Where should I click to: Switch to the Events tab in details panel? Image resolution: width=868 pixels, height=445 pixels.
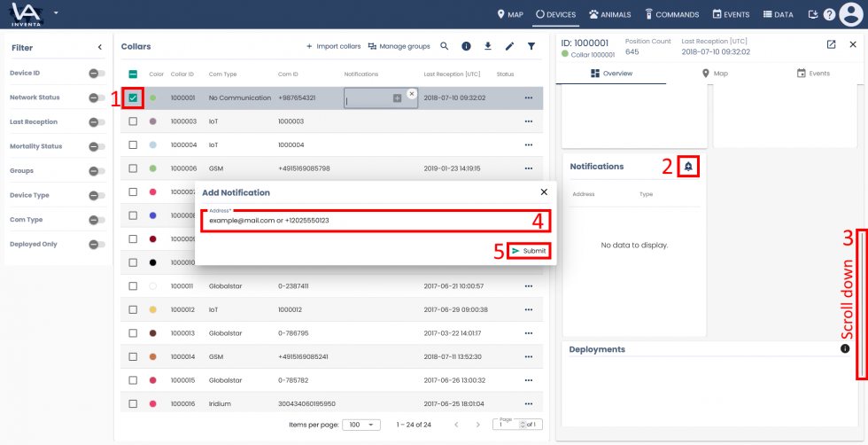(x=812, y=73)
